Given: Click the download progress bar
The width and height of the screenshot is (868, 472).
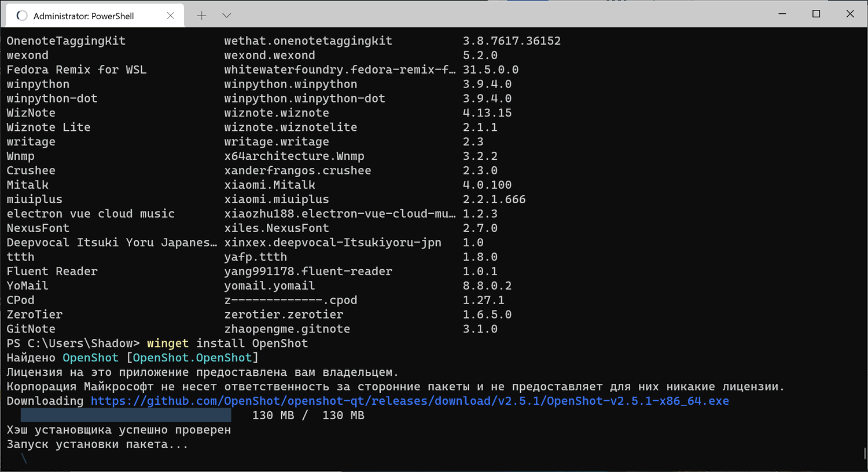Looking at the screenshot, I should coord(126,415).
